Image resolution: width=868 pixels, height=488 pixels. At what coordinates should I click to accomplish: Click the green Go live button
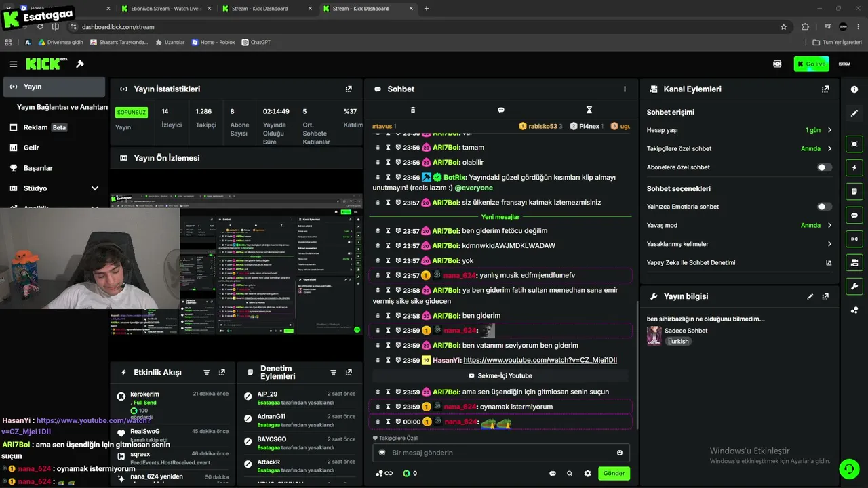point(811,64)
